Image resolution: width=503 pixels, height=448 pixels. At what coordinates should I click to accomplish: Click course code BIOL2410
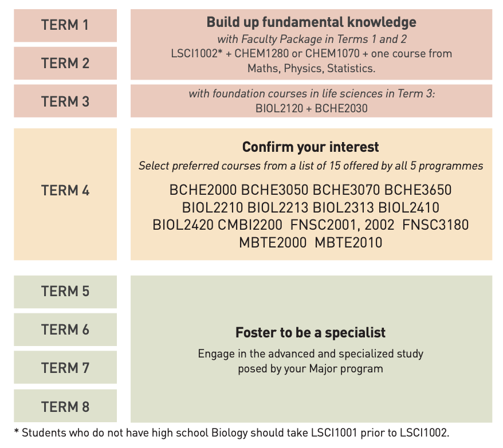(x=408, y=207)
